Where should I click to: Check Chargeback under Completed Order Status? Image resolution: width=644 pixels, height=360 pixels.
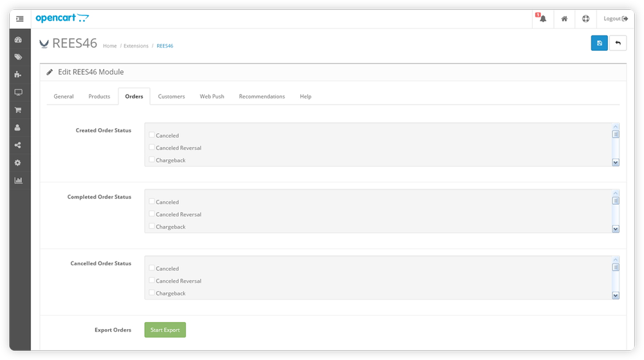(151, 226)
